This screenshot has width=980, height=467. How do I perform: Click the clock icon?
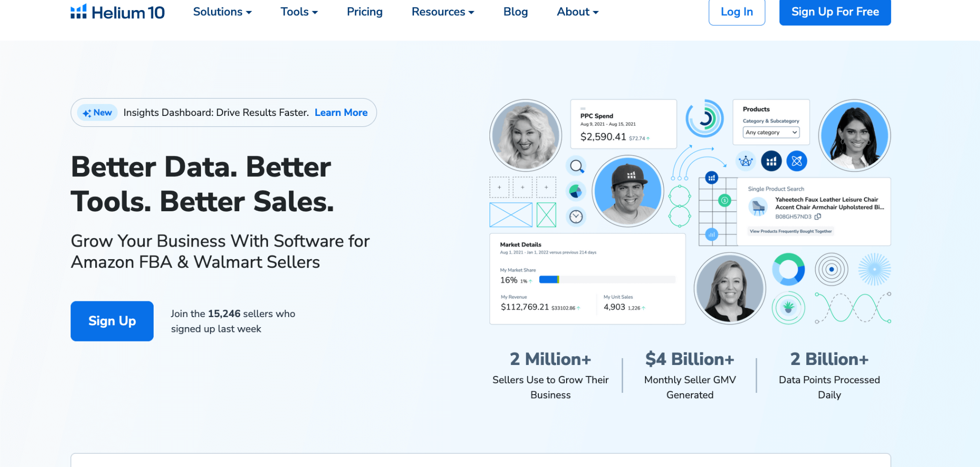coord(576,217)
